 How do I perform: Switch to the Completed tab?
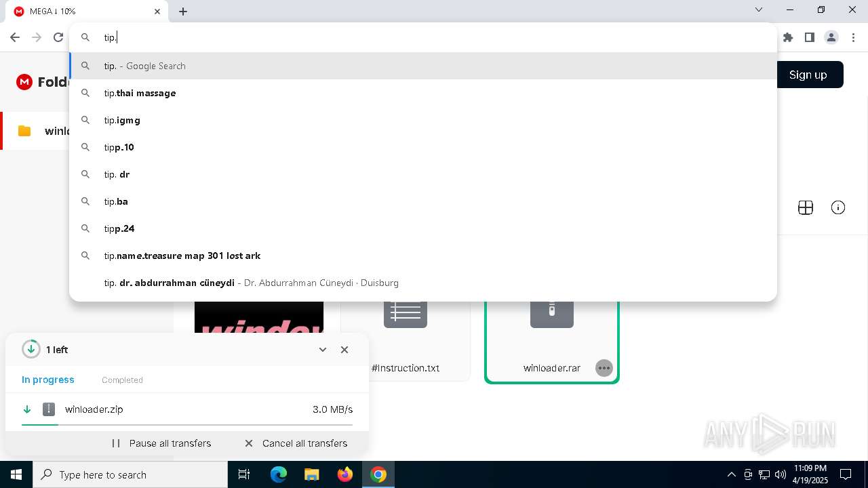click(122, 380)
